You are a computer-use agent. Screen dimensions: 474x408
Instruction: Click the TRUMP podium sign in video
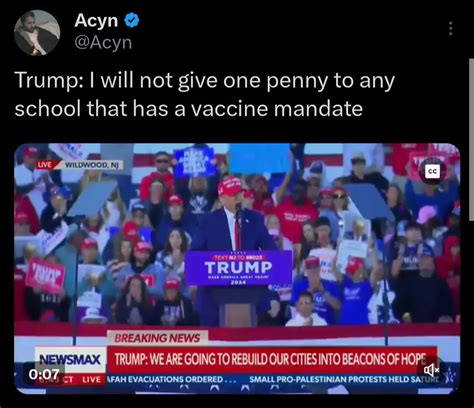(x=238, y=268)
